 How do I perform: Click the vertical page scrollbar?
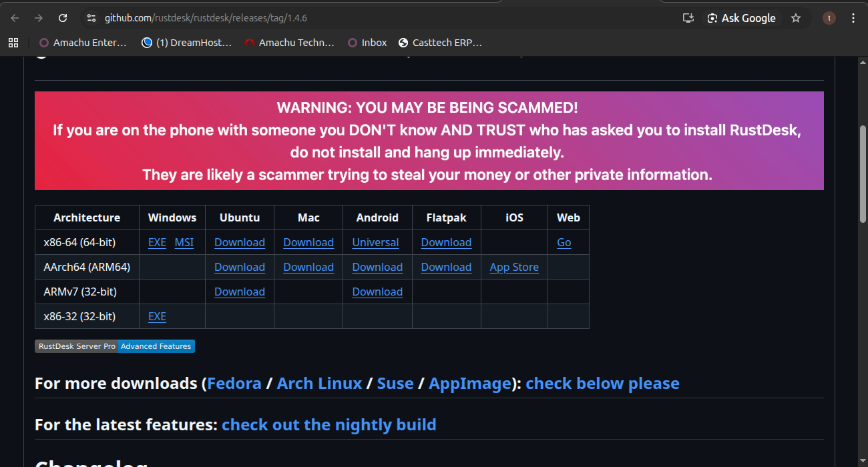tap(862, 173)
